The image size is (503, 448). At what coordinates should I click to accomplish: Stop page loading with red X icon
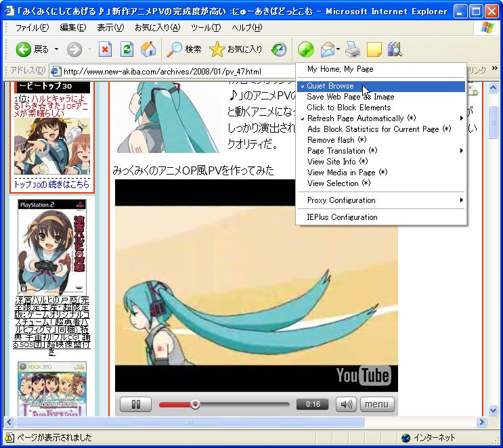(105, 49)
